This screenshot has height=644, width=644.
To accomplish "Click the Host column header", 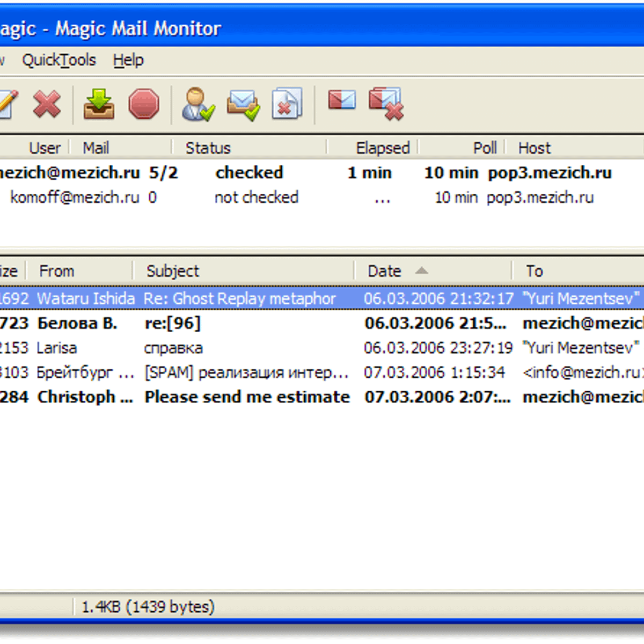I will [534, 148].
